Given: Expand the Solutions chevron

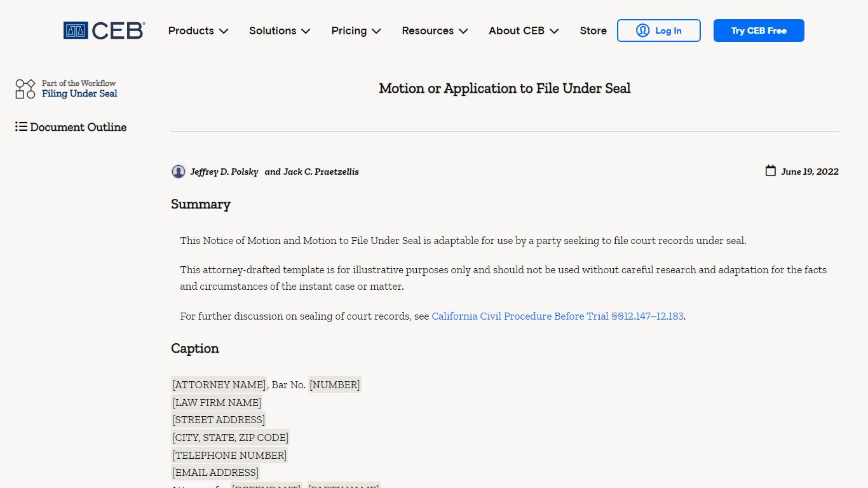Looking at the screenshot, I should (306, 31).
